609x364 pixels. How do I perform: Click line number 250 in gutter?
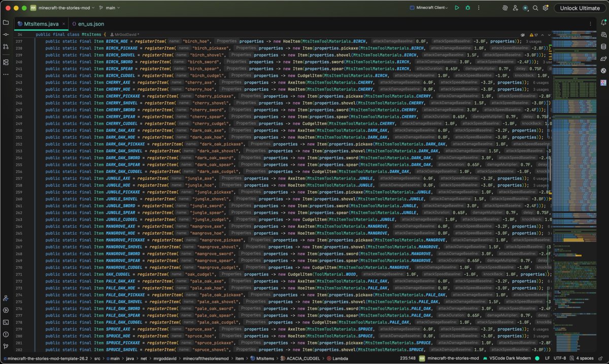coord(20,130)
